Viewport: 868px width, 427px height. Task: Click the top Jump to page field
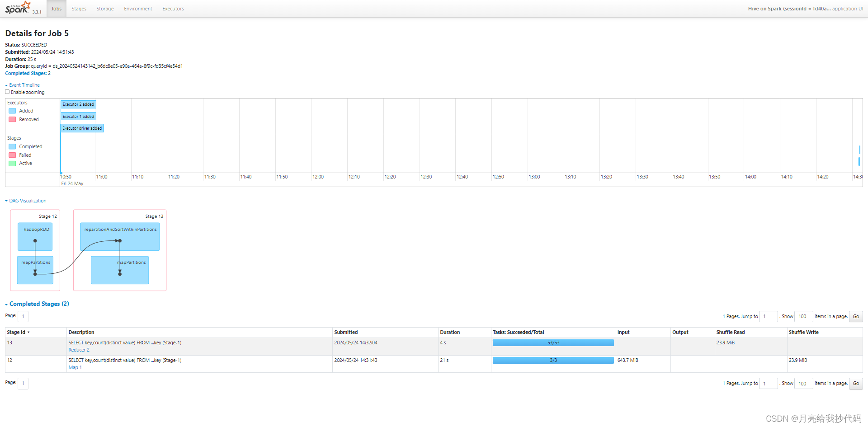[x=768, y=316]
